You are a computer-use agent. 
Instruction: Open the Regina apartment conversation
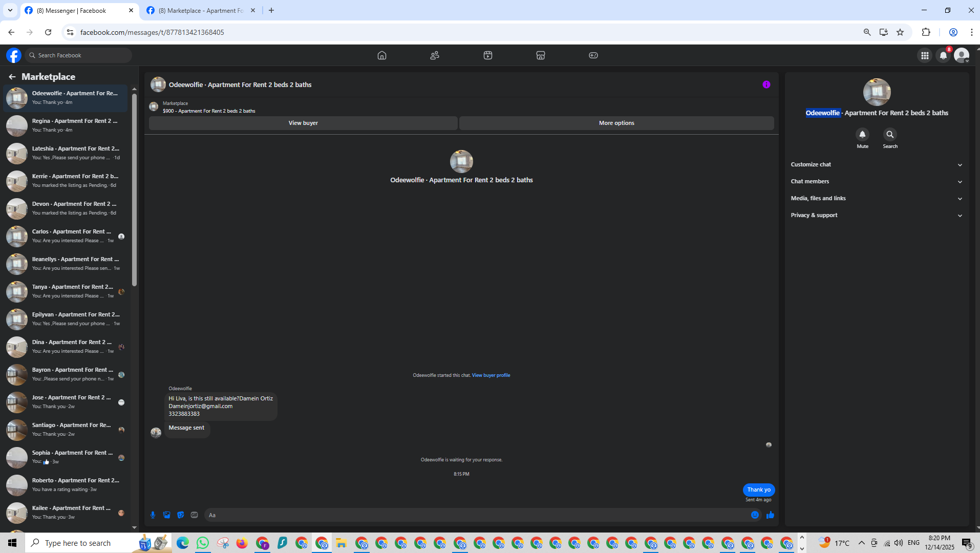66,125
